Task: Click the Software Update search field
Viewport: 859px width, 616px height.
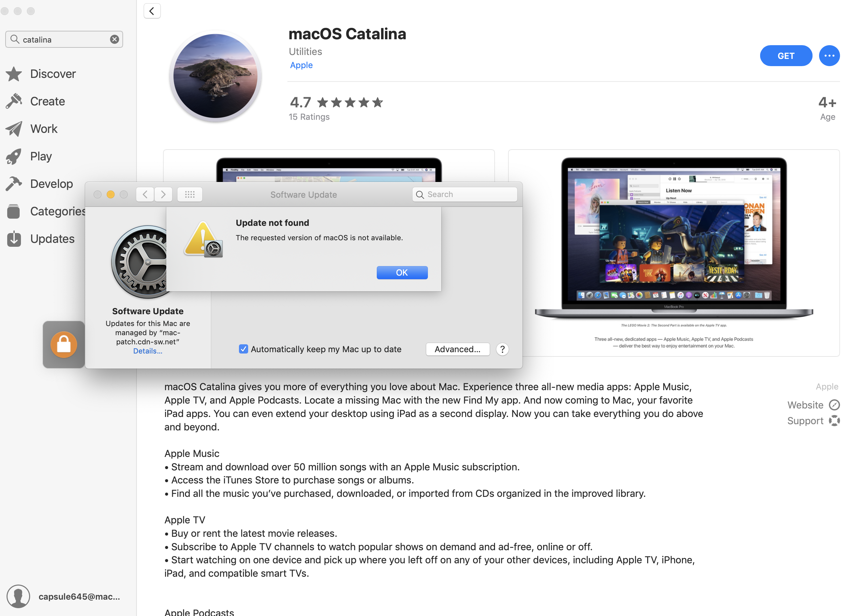Action: (x=465, y=194)
